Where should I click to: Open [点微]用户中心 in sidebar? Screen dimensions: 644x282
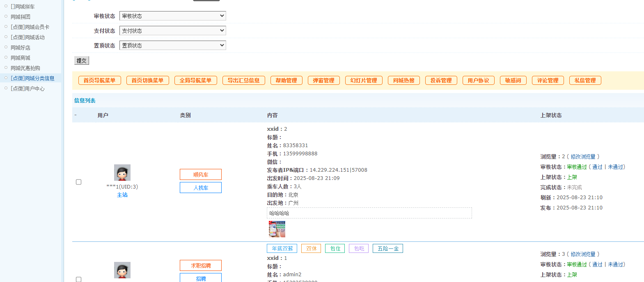point(28,89)
